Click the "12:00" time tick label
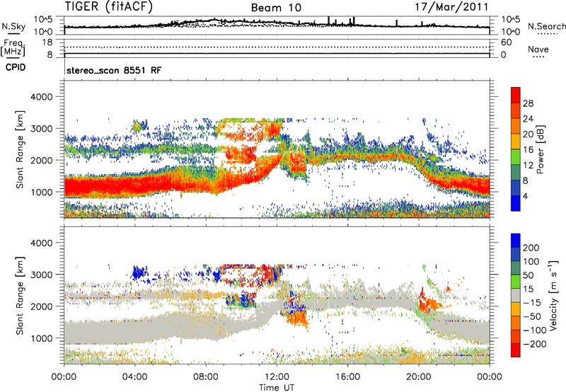566x392 pixels. click(277, 377)
